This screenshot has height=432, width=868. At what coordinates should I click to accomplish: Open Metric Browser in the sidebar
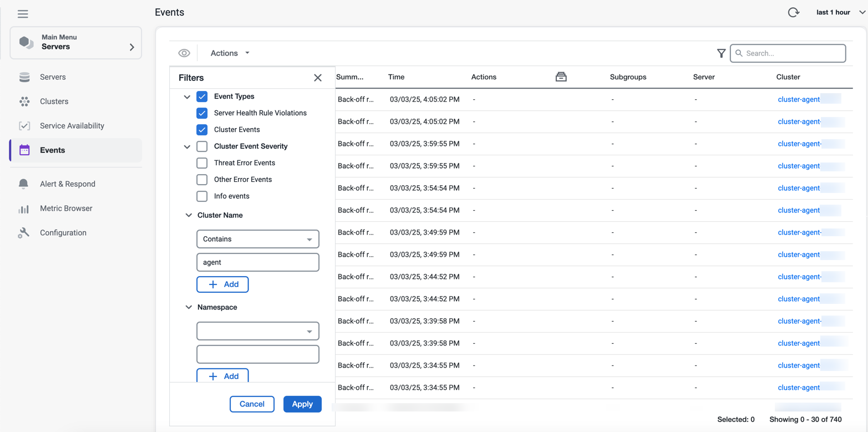click(x=66, y=209)
